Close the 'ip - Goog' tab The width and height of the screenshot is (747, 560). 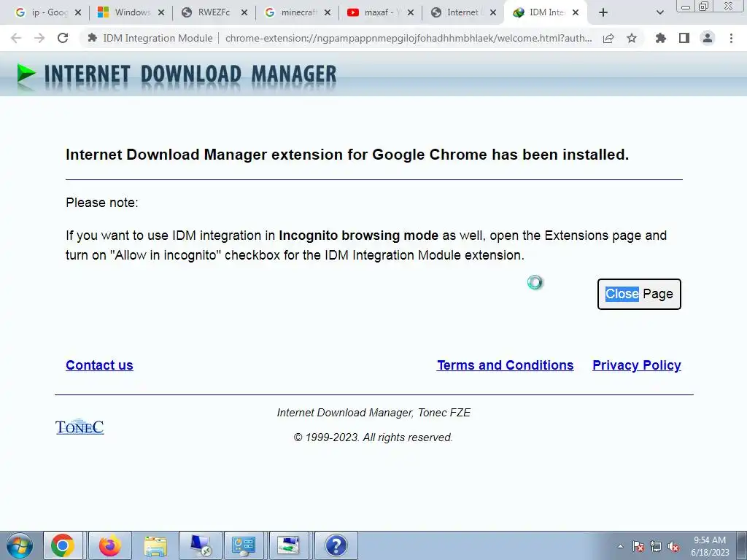78,12
